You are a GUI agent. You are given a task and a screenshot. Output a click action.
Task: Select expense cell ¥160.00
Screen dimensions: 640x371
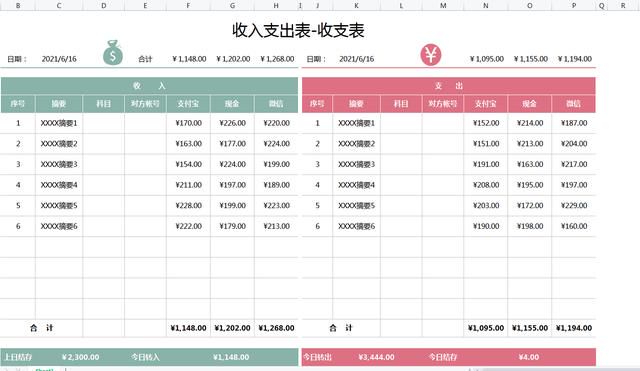[x=574, y=226]
